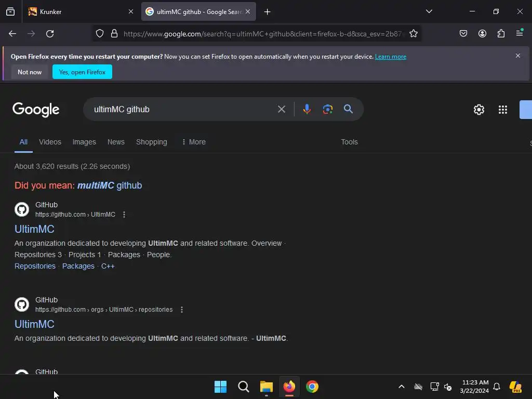Image resolution: width=532 pixels, height=399 pixels.
Task: Switch to the Krunker tab
Action: 79,11
